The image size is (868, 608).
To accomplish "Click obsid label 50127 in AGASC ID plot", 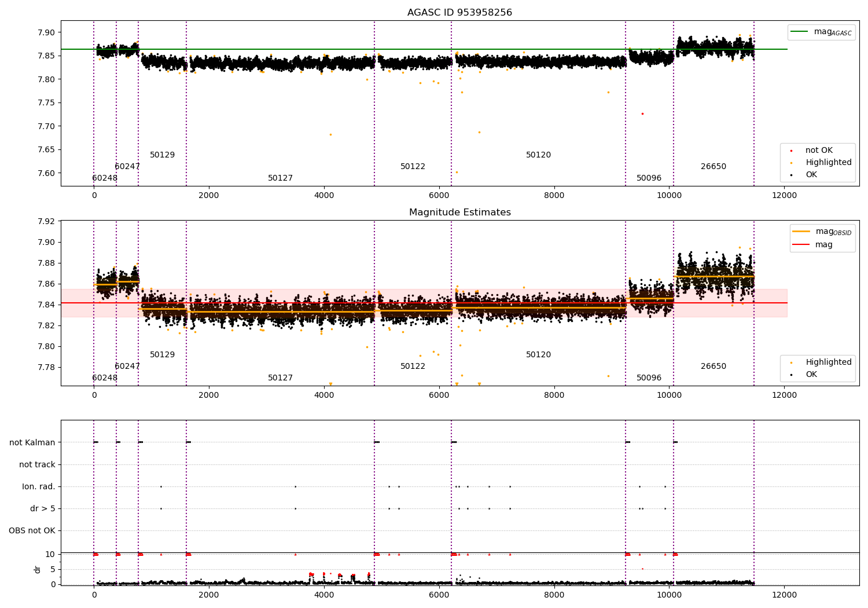I will coord(281,178).
